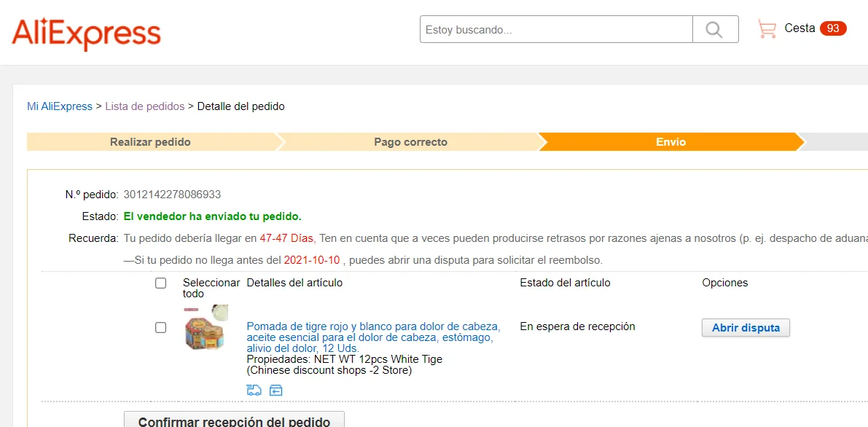
Task: Open the Pomada de tigre product link
Action: (373, 337)
